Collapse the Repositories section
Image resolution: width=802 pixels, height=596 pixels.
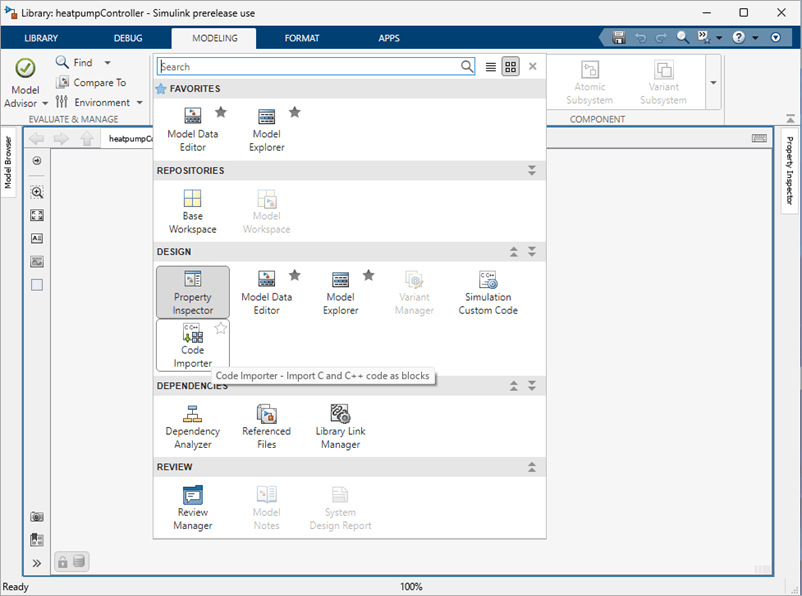coord(532,171)
